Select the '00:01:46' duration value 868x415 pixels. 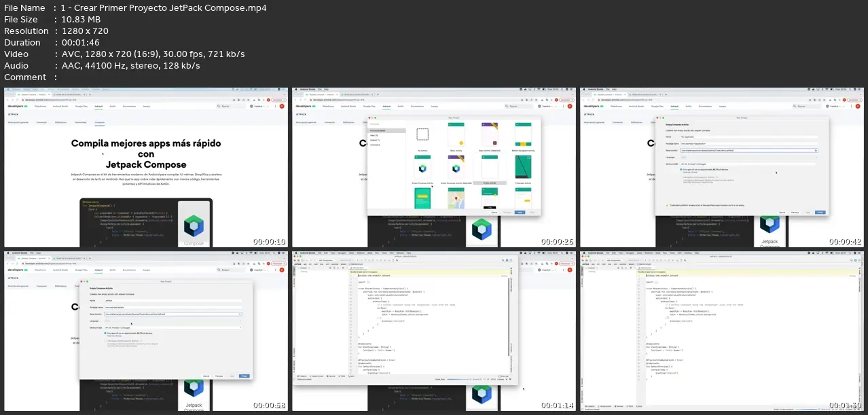(81, 43)
